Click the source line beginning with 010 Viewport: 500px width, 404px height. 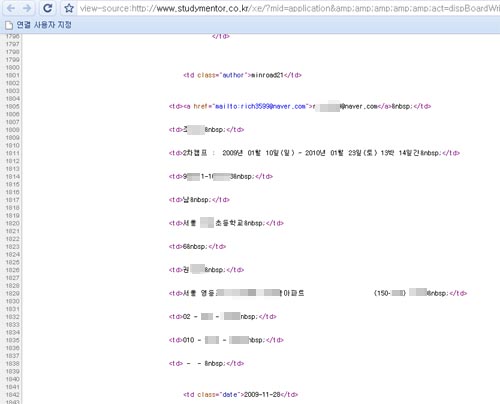pyautogui.click(x=226, y=340)
